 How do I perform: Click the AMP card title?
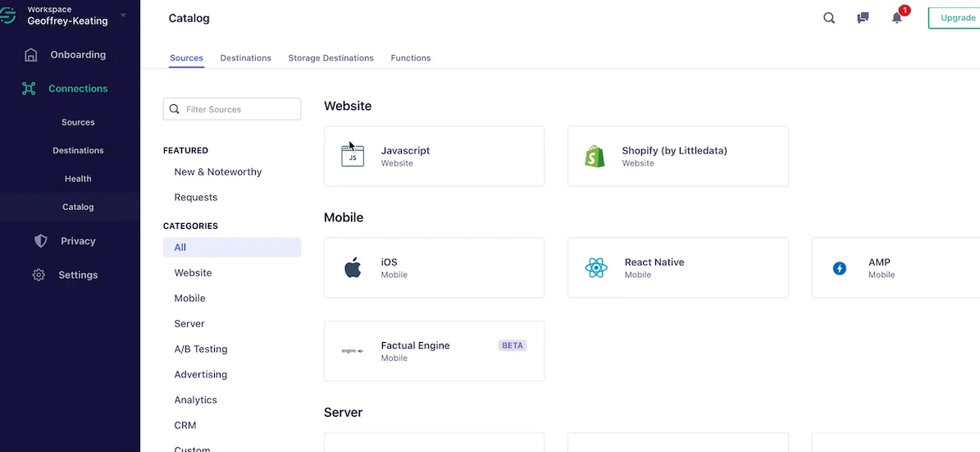879,263
